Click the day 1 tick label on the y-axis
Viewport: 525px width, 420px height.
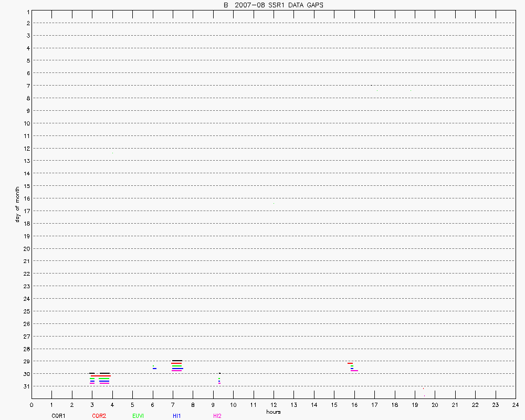[27, 11]
